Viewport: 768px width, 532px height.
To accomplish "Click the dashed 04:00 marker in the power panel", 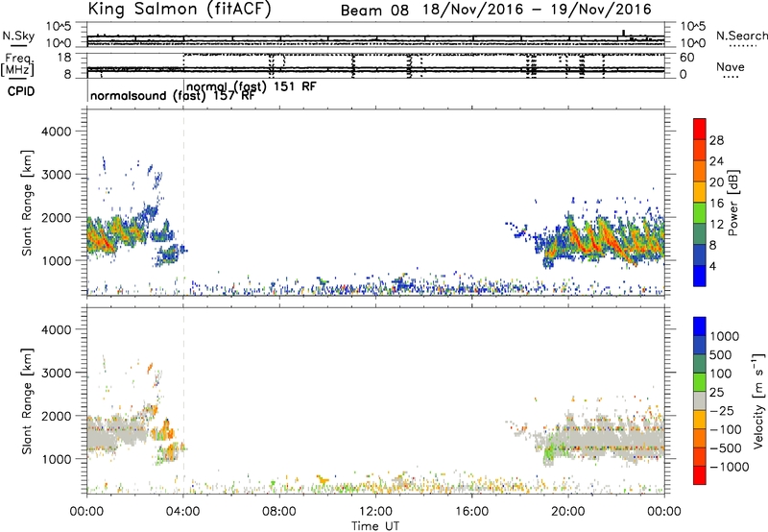I will pyautogui.click(x=183, y=203).
